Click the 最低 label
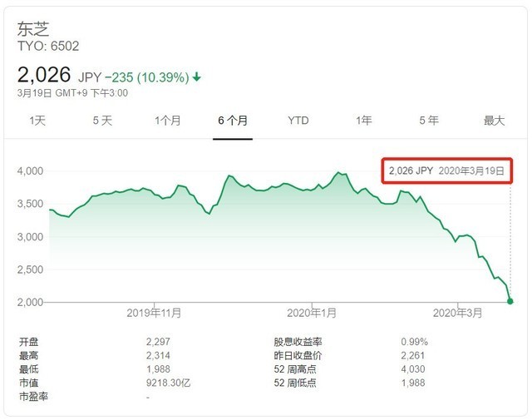The height and width of the screenshot is (420, 532). point(29,369)
